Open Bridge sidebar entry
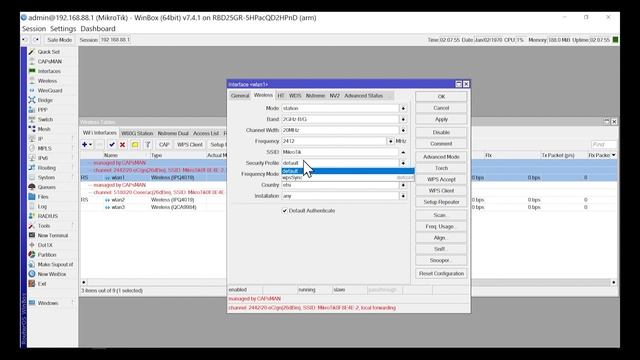 tap(45, 100)
